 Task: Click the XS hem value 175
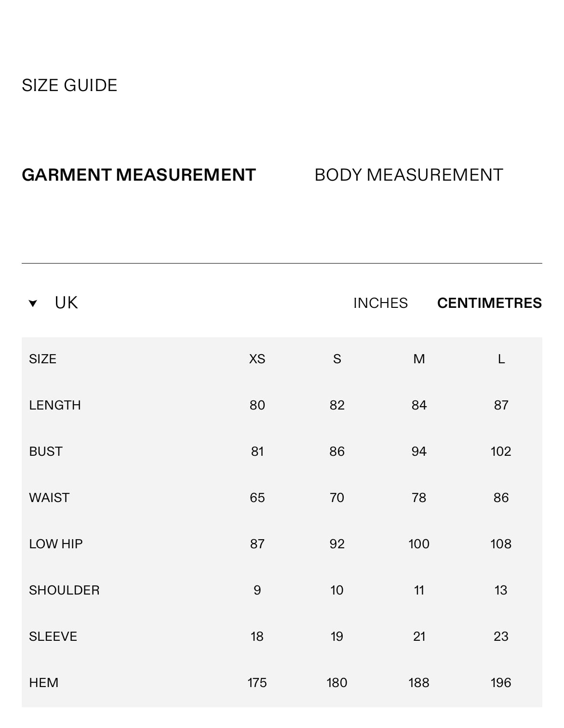[257, 683]
